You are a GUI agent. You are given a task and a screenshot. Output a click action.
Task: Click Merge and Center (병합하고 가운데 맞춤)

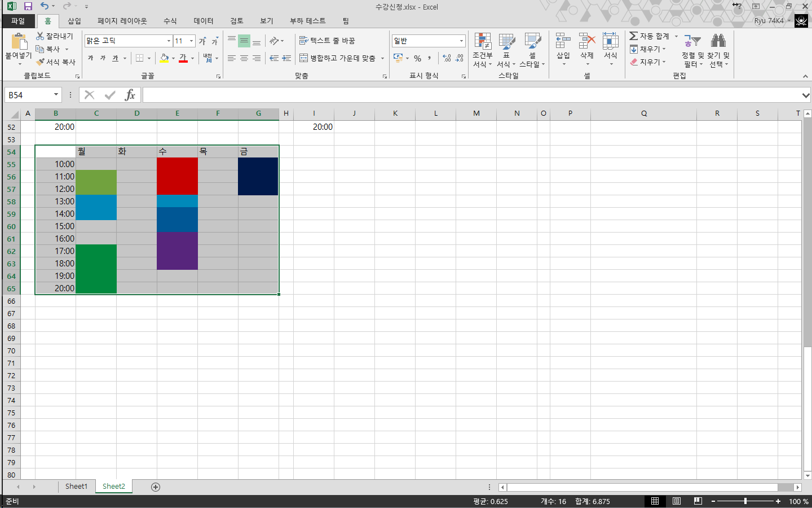[x=337, y=58]
